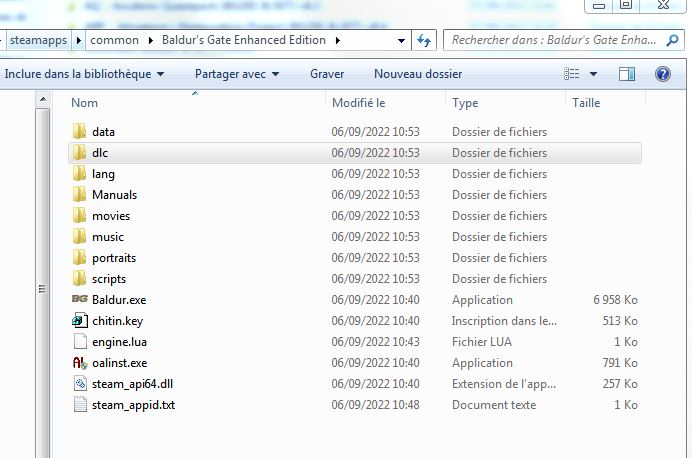
Task: Create a folder with Nouveau dossier
Action: 418,74
